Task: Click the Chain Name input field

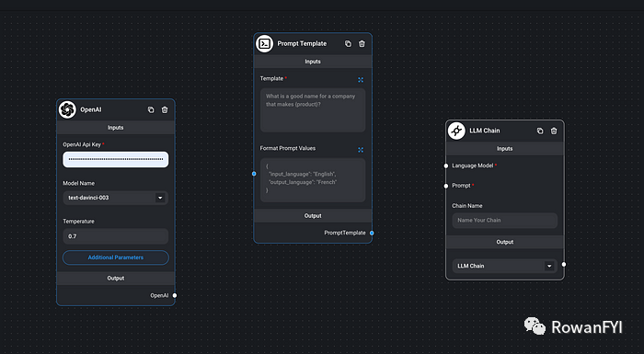Action: (x=505, y=220)
